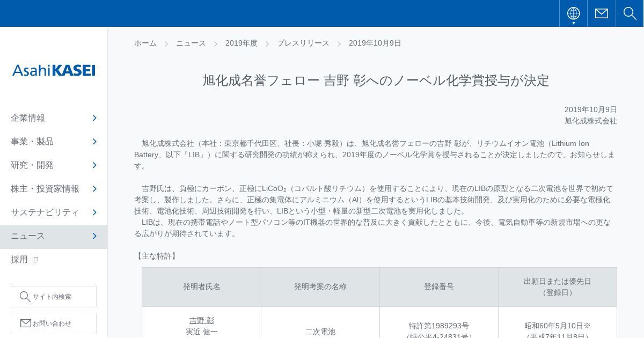This screenshot has width=644, height=338.
Task: Open 企業情報 menu item
Action: pyautogui.click(x=54, y=118)
